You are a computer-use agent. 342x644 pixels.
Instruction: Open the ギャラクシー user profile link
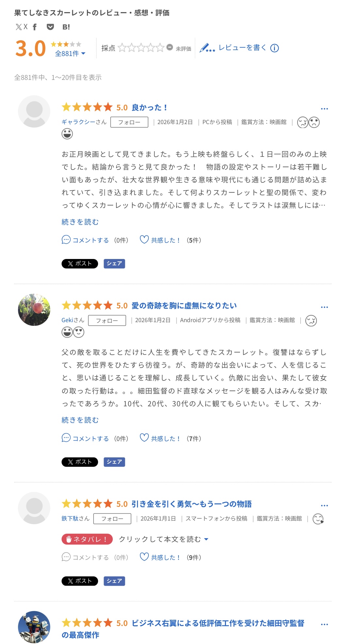click(84, 122)
